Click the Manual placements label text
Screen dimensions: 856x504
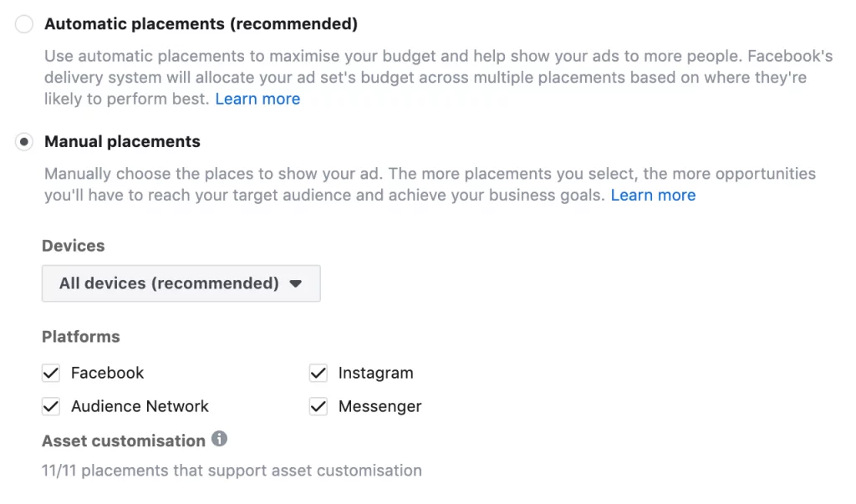pyautogui.click(x=122, y=142)
